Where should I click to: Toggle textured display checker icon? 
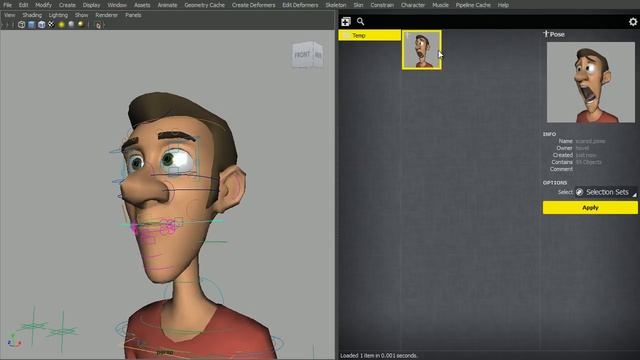51,24
